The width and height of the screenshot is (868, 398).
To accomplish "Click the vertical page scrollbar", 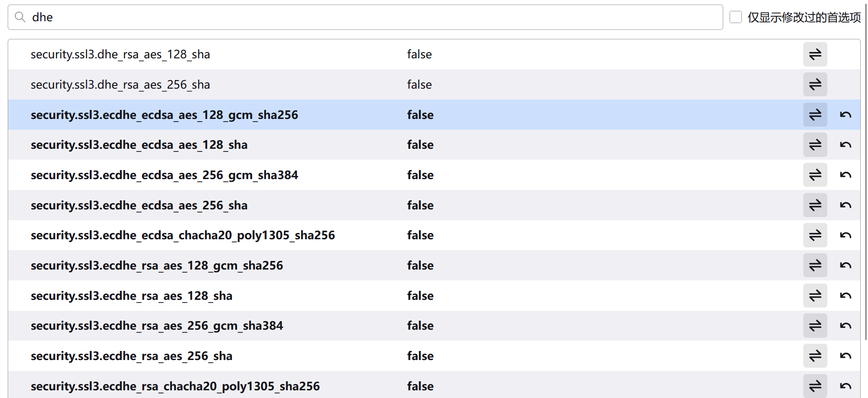I will (866, 181).
